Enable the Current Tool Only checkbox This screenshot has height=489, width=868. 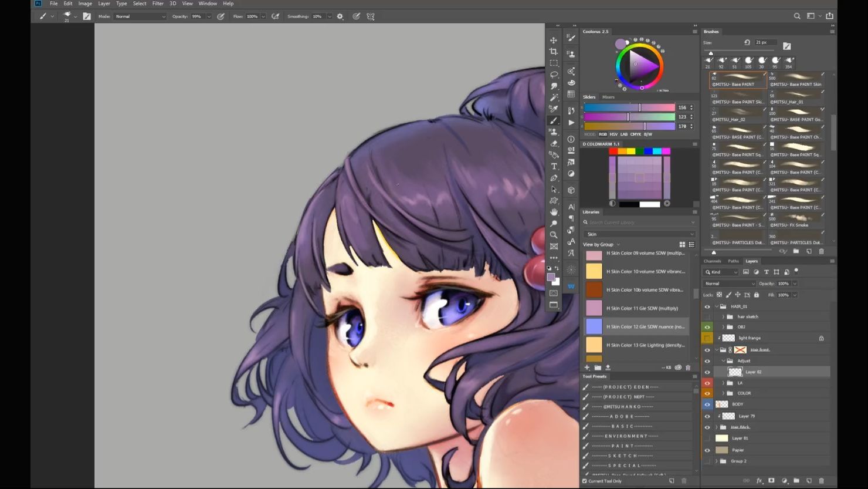pos(585,481)
